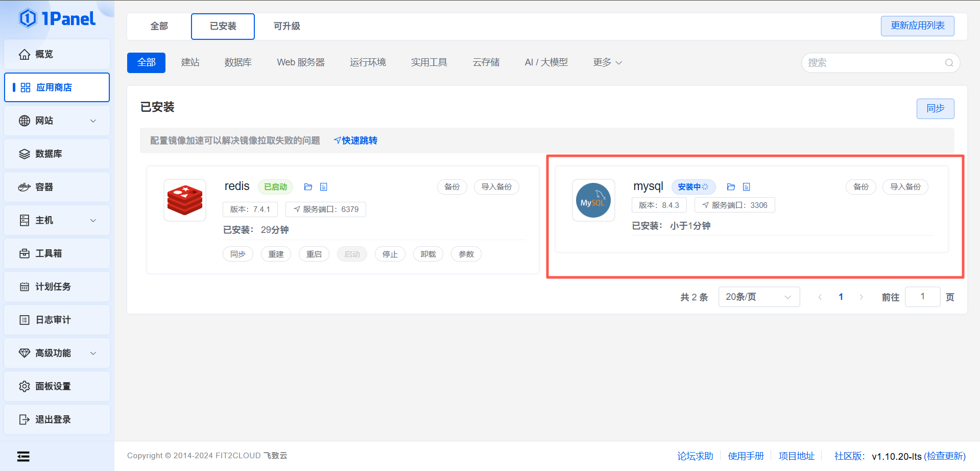Expand the 高级功能 sidebar menu

point(57,353)
